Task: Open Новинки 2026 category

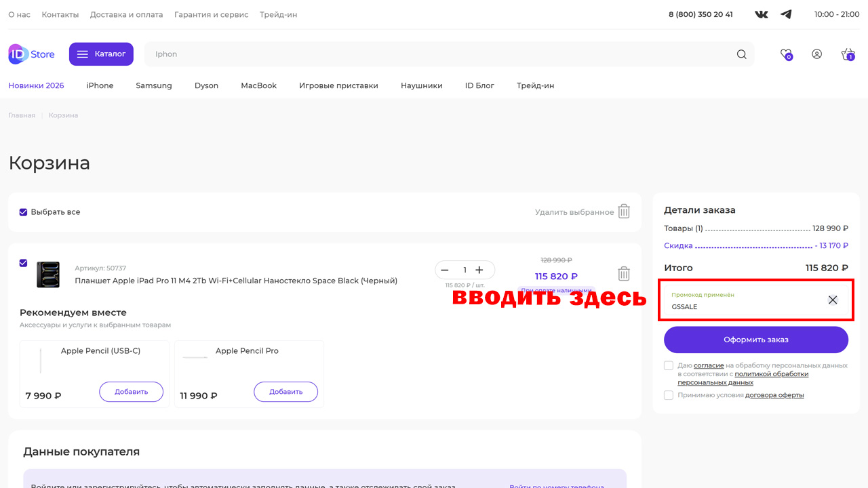Action: 36,85
